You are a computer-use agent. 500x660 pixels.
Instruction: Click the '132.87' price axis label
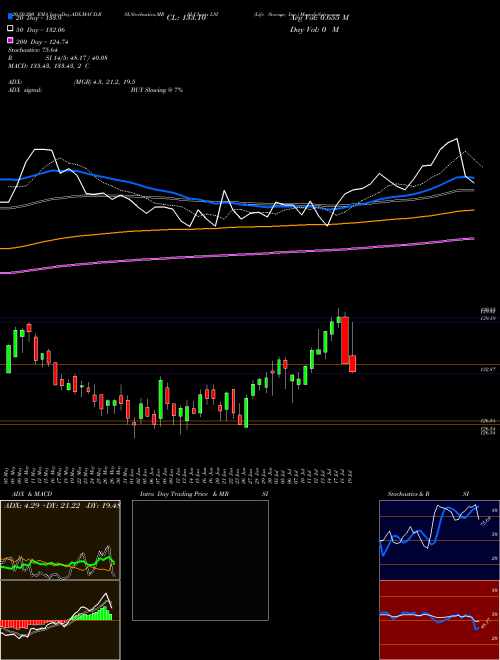487,369
